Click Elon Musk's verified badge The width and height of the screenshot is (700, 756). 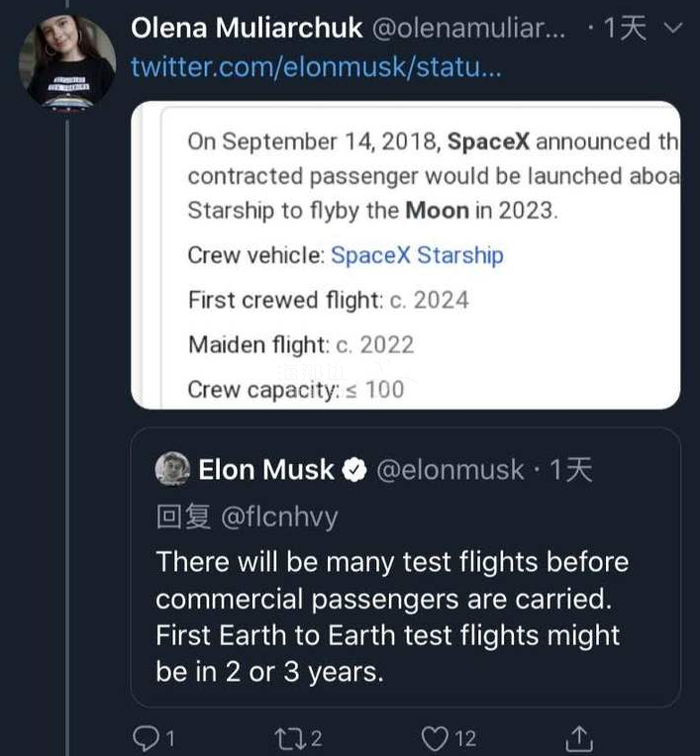click(x=354, y=470)
